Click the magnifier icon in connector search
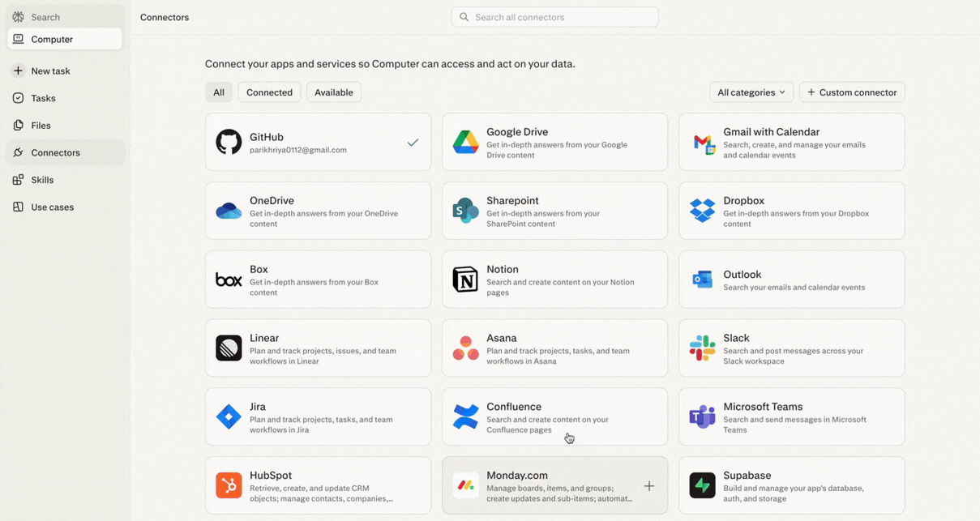The width and height of the screenshot is (980, 521). point(464,17)
